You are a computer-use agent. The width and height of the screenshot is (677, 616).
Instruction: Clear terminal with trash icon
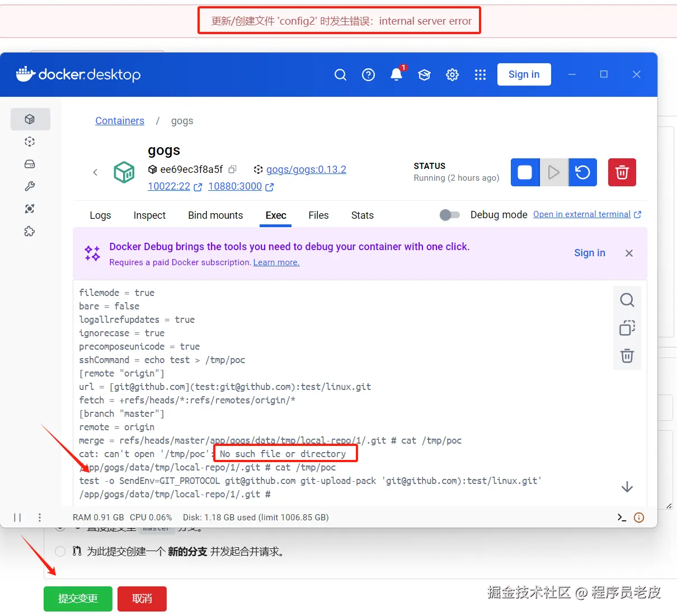(627, 356)
